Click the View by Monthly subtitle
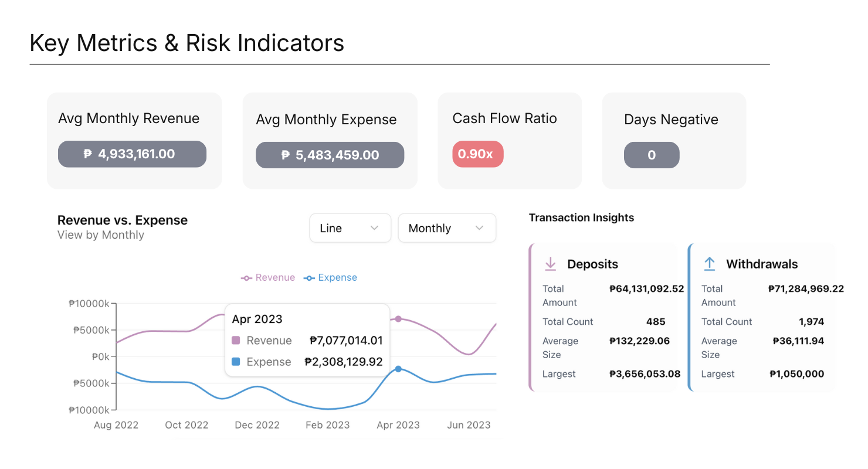The image size is (868, 469). click(101, 235)
